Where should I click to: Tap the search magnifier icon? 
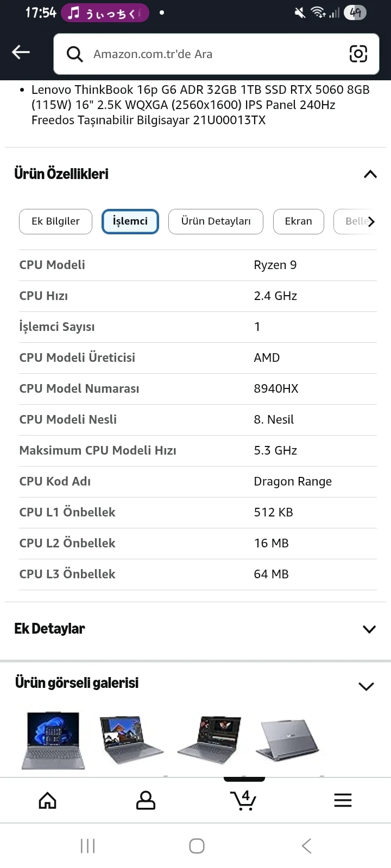tap(74, 54)
